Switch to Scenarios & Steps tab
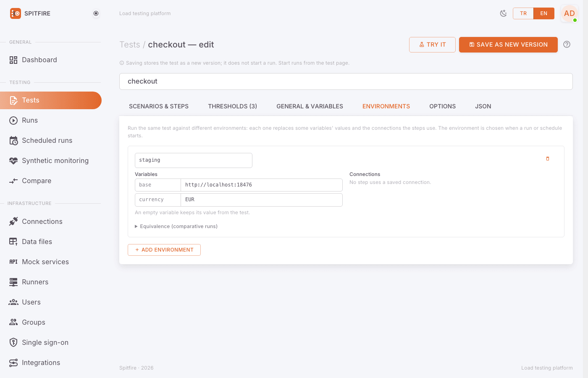Screen dimensions: 588x378 [x=159, y=107]
